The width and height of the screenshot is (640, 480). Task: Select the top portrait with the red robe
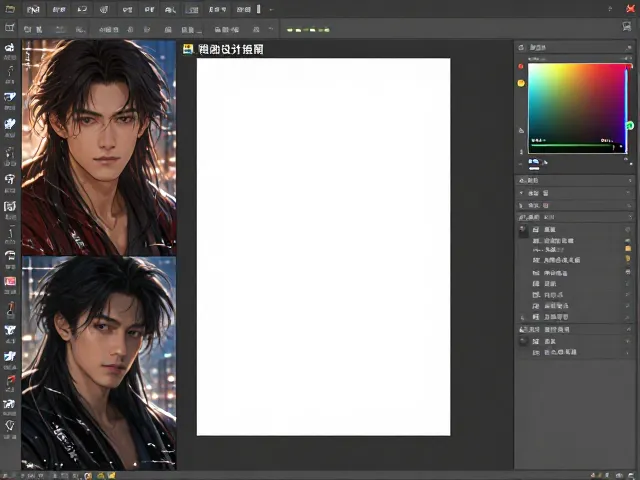[99, 147]
